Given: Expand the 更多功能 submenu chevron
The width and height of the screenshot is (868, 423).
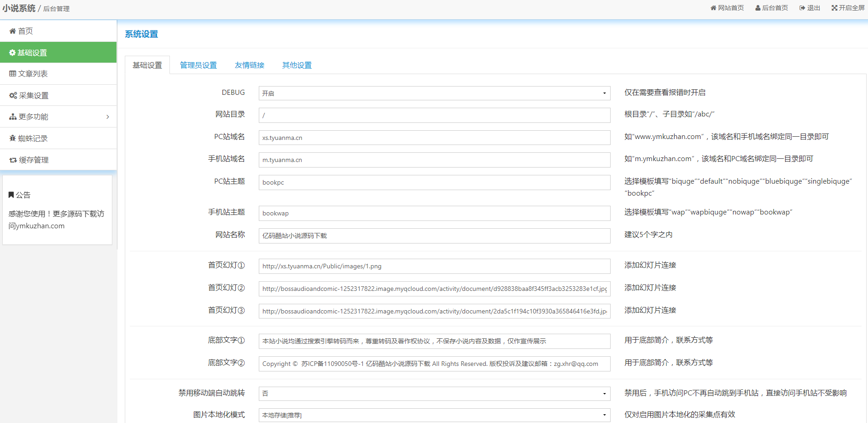Looking at the screenshot, I should (x=108, y=117).
